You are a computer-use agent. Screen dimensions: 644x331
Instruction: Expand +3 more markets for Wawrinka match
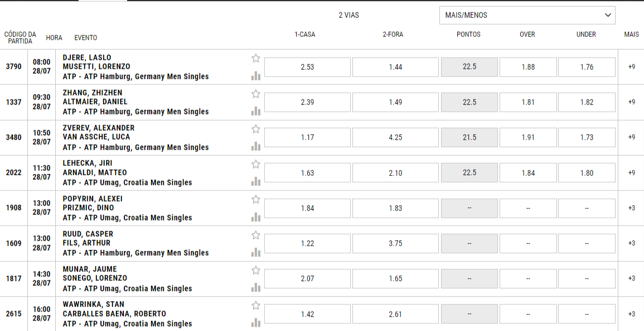(x=632, y=314)
